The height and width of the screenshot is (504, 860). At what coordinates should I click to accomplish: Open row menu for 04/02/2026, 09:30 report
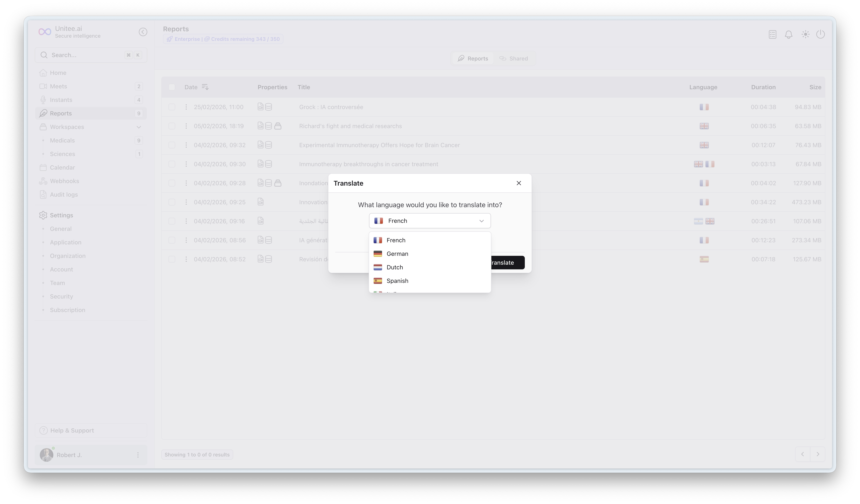coord(186,164)
